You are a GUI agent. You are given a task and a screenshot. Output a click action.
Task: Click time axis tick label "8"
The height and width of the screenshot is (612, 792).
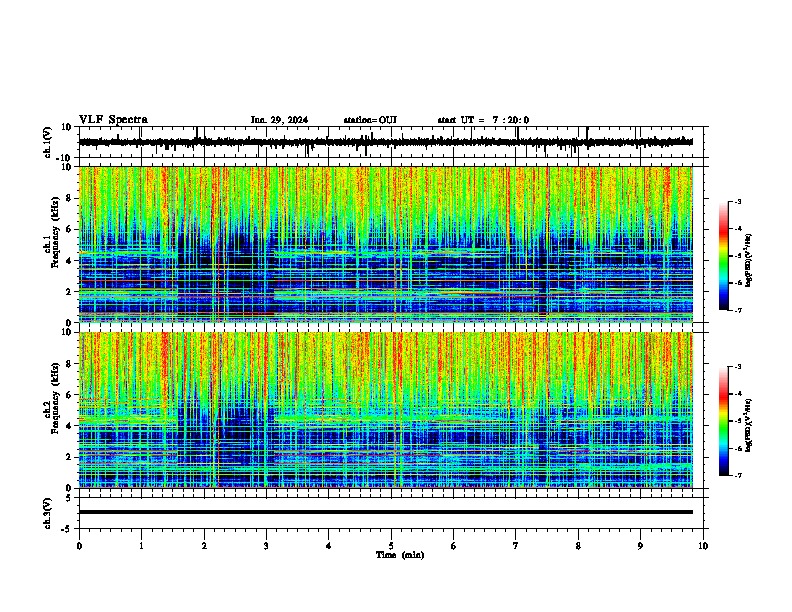578,546
